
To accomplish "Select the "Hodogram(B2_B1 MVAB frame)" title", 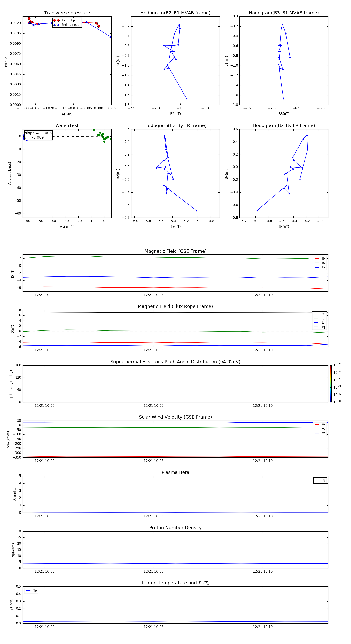I will pos(175,13).
